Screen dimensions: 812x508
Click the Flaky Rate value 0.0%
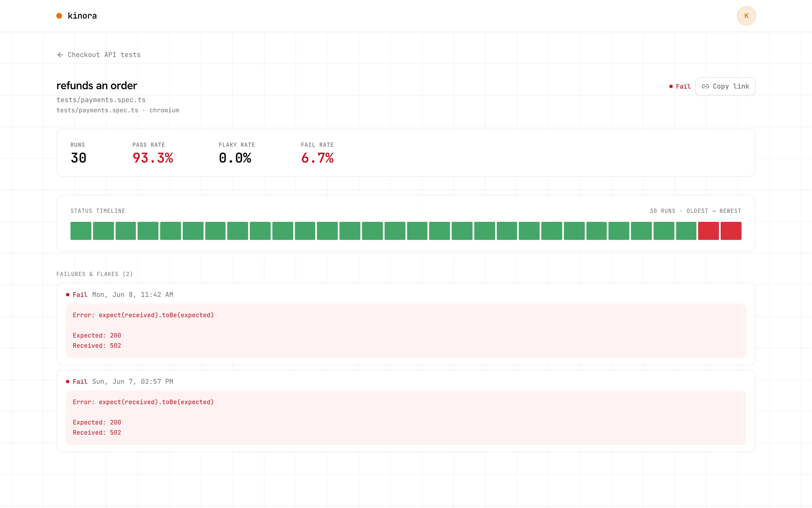tap(235, 158)
